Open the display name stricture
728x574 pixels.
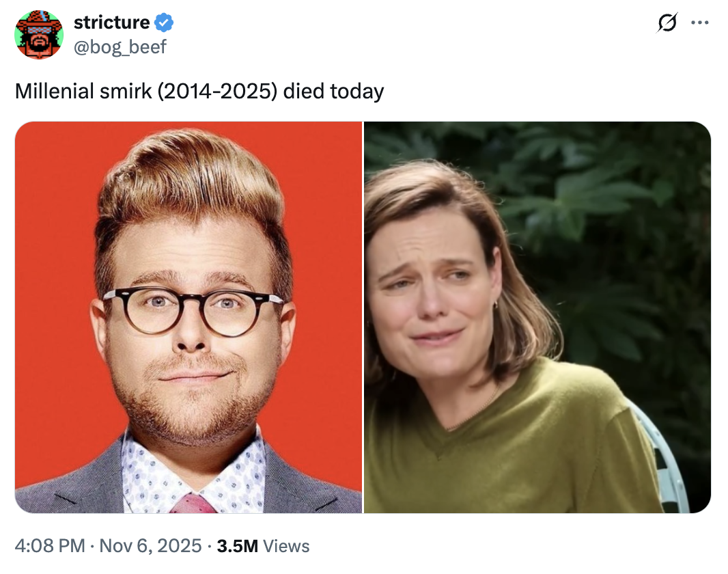(111, 21)
